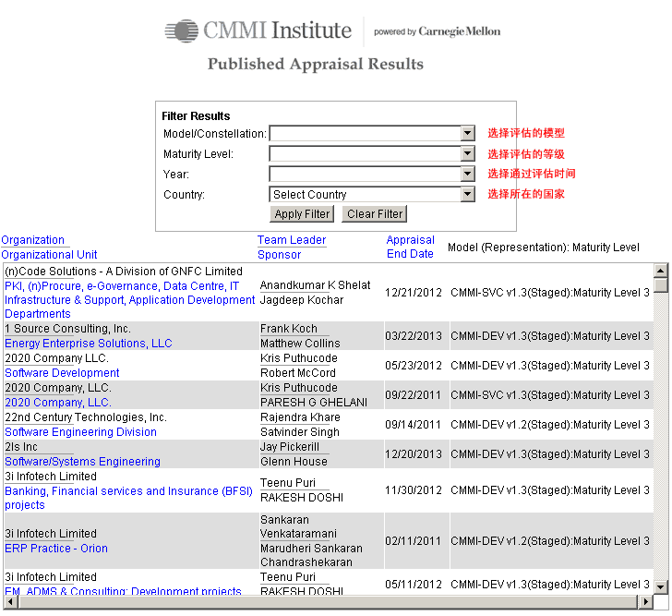672x616 pixels.
Task: Click the Frank Koch team leader cell
Action: [289, 329]
